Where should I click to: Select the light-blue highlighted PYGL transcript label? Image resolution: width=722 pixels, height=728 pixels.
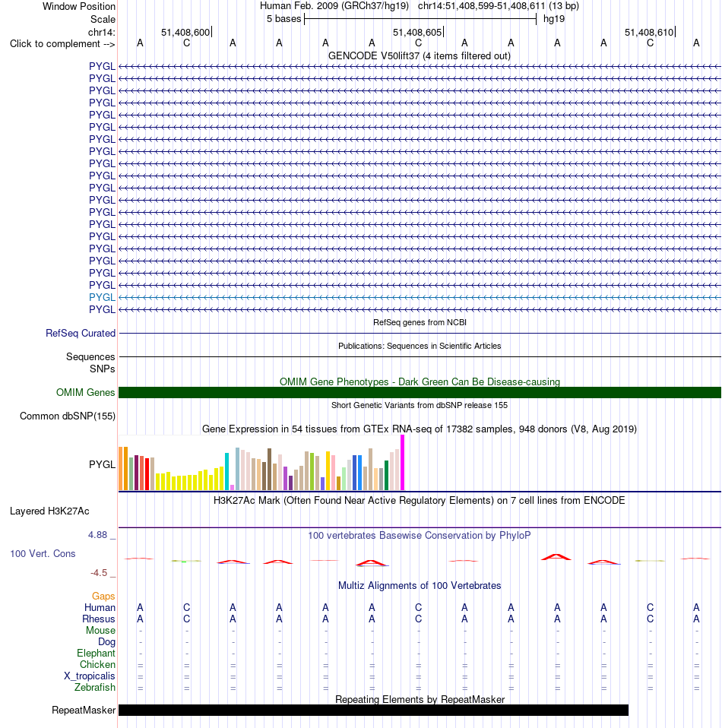coord(102,297)
